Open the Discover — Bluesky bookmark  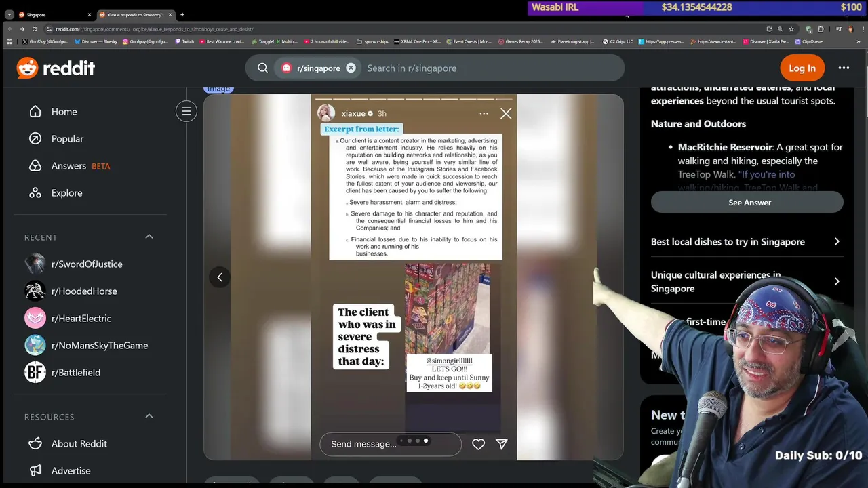pyautogui.click(x=96, y=42)
